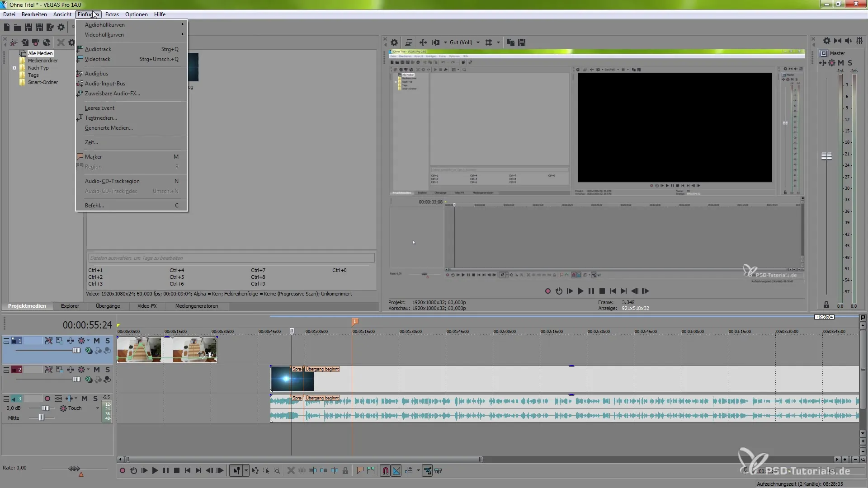Insert marker speech-bubble icon in timeline toolbar
The width and height of the screenshot is (868, 488).
tap(360, 471)
